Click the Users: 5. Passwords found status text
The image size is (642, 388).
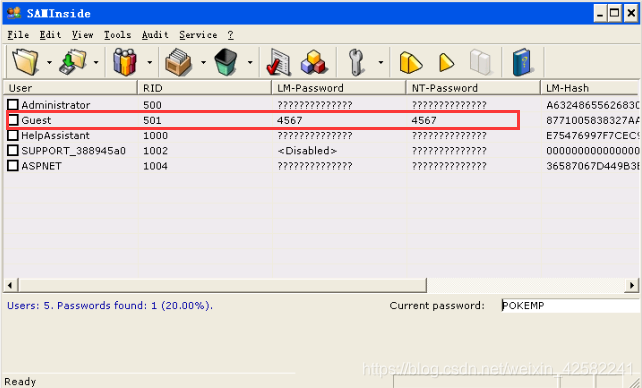pos(110,305)
